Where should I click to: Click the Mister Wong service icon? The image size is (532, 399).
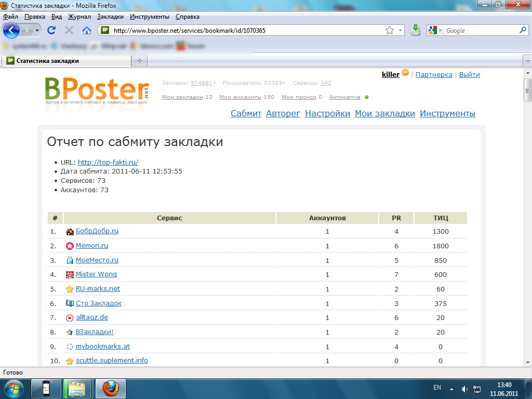[x=70, y=275]
